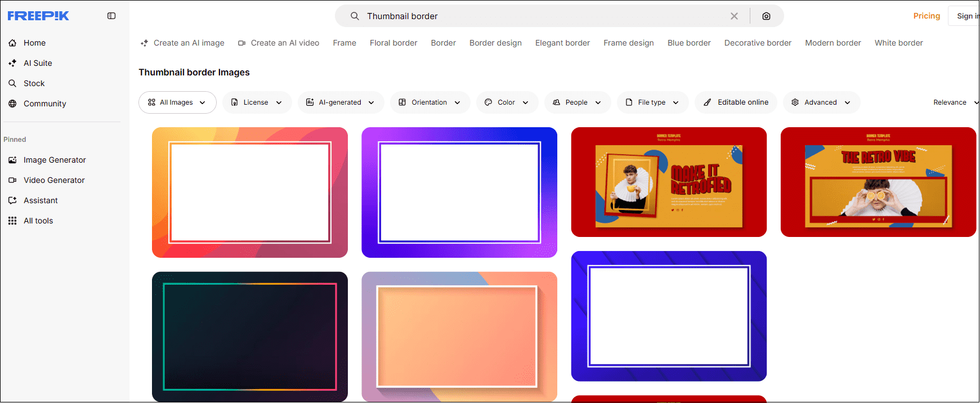Expand the Color dropdown chevron
Image resolution: width=980 pixels, height=403 pixels.
pyautogui.click(x=526, y=102)
